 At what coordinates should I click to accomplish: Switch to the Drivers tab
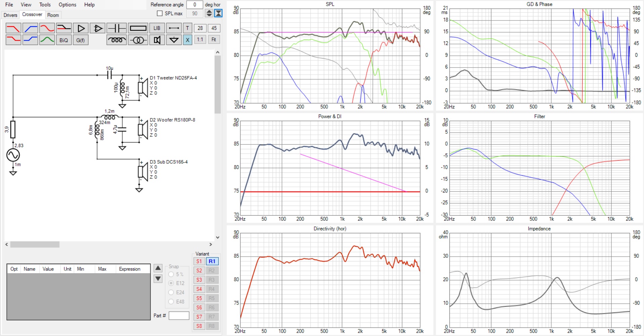click(x=10, y=15)
